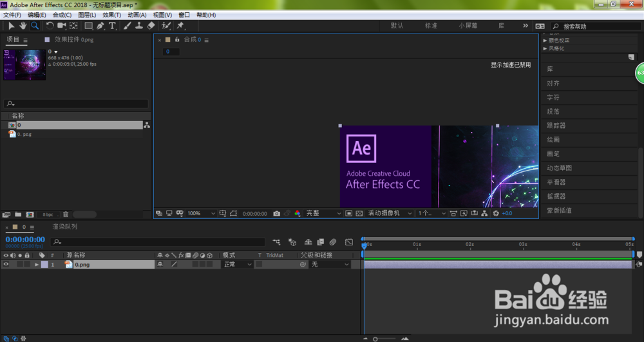Click show channel RGB color icon

(x=298, y=213)
